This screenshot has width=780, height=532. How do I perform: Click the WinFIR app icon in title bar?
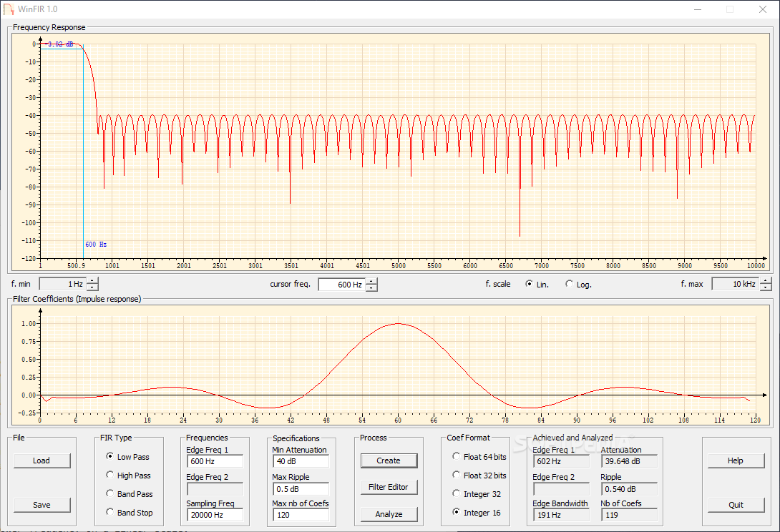point(9,9)
